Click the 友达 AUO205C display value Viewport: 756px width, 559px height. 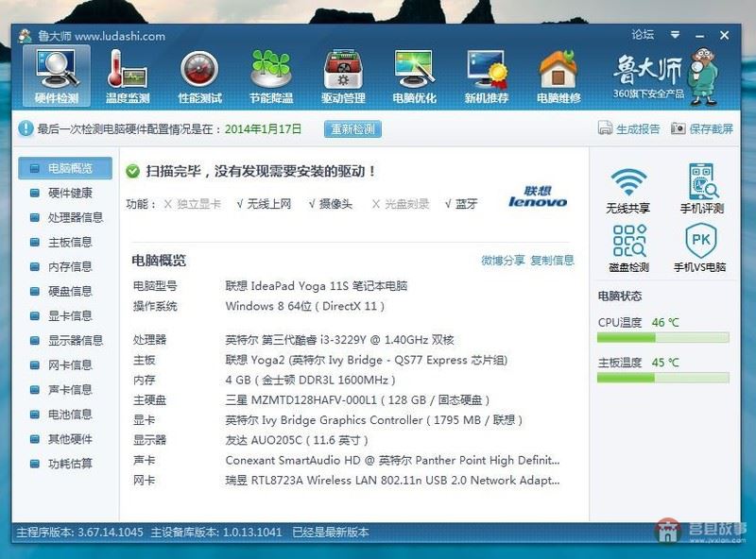[x=297, y=440]
